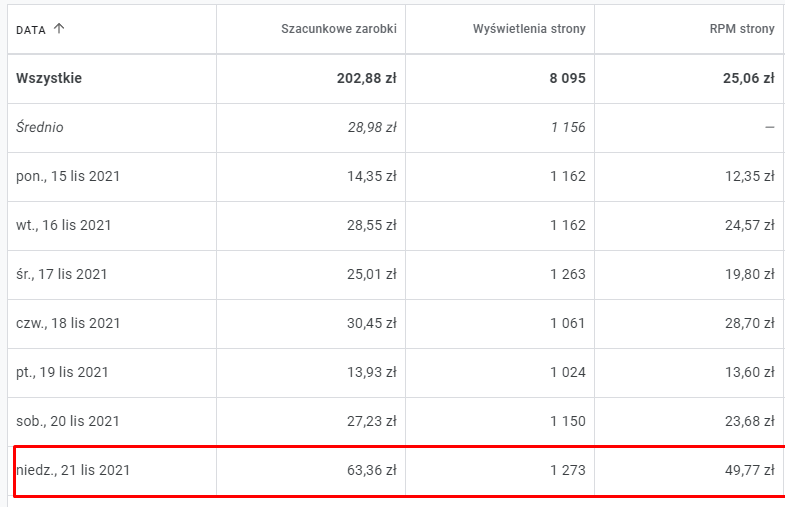The height and width of the screenshot is (507, 785).
Task: Click the highlighted niedz., 21 lis 2021 date
Action: (x=73, y=470)
